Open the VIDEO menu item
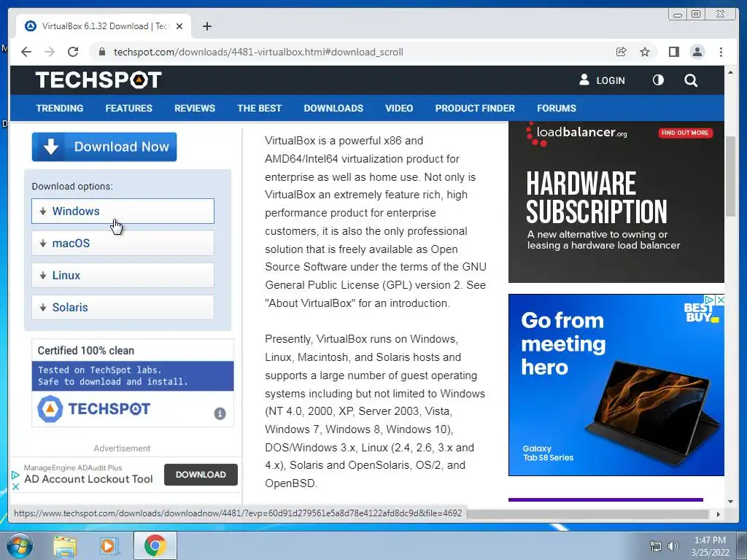This screenshot has height=560, width=747. 399,108
